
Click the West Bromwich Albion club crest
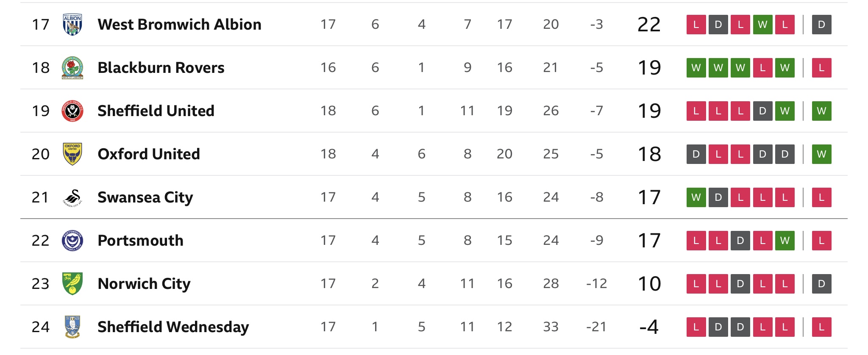tap(72, 25)
